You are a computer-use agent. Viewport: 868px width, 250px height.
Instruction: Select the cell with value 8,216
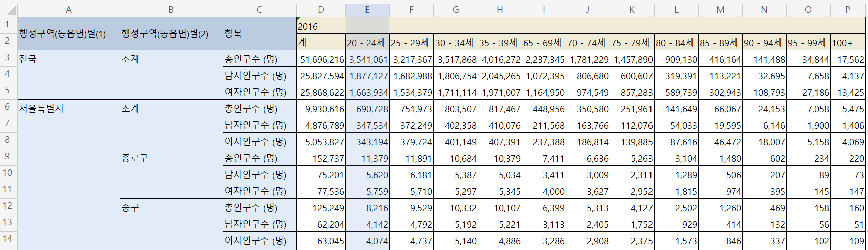(x=367, y=207)
